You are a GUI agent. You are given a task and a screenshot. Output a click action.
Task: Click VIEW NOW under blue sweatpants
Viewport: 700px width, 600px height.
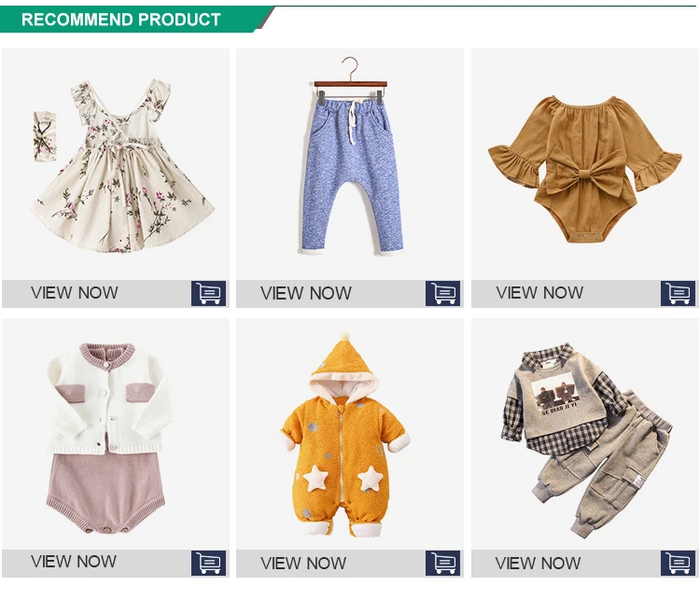point(306,293)
